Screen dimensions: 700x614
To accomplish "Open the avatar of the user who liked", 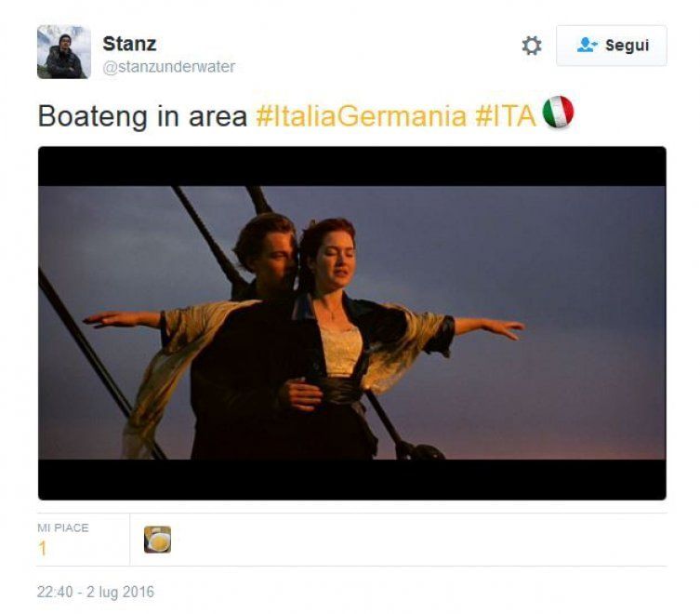I will [158, 540].
